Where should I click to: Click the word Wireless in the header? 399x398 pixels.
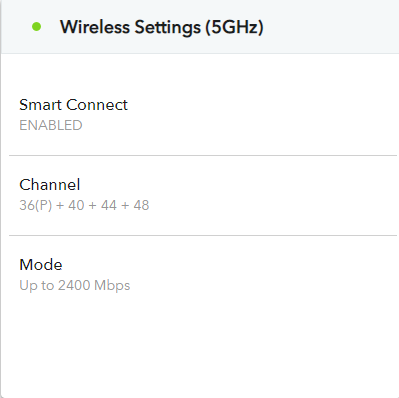[95, 27]
